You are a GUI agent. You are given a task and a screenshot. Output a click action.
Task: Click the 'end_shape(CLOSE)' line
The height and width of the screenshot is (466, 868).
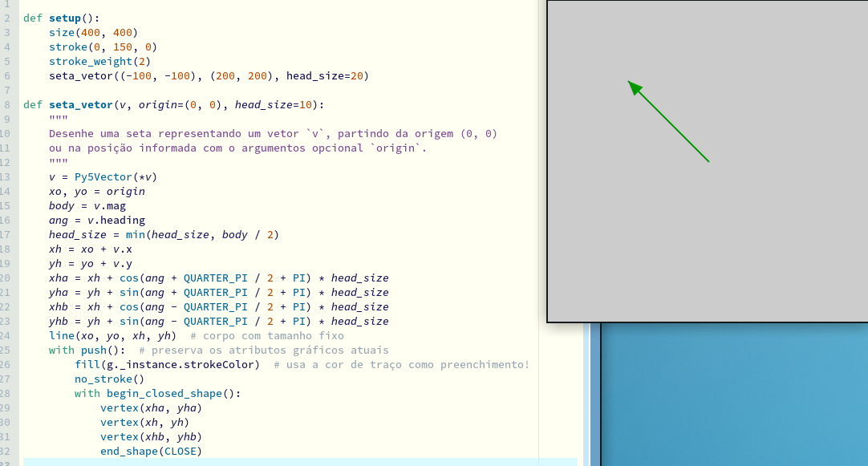[151, 451]
